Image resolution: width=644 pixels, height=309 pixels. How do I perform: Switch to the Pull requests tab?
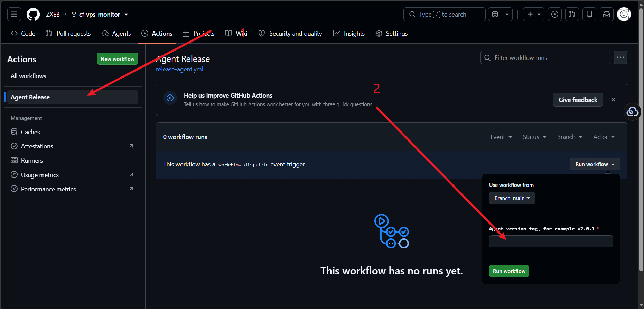[x=68, y=33]
